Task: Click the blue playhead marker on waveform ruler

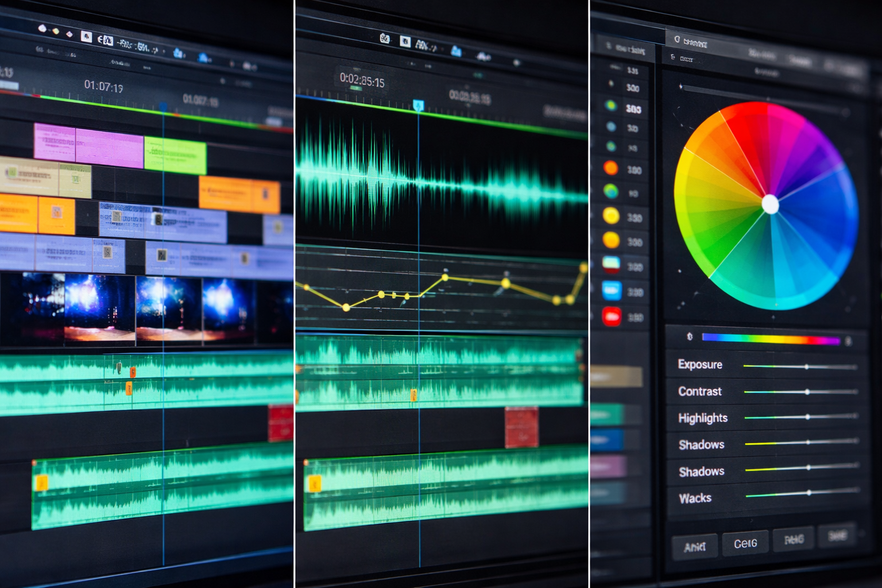Action: [x=418, y=106]
